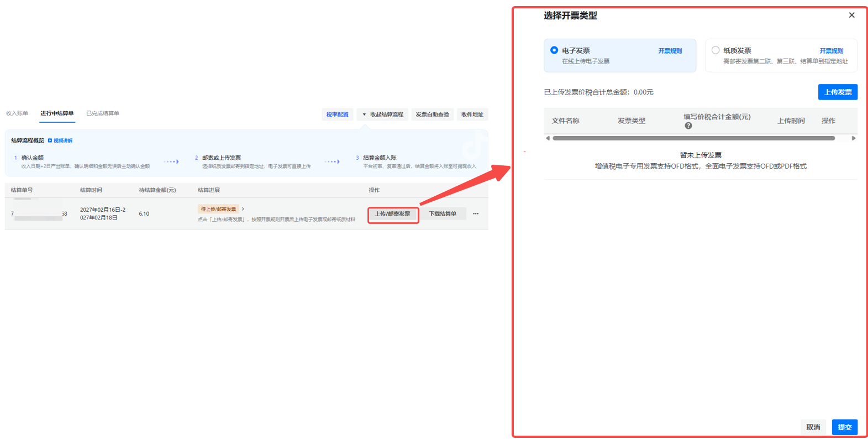
Task: Close the 选择开票类型 dialog
Action: pyautogui.click(x=851, y=15)
